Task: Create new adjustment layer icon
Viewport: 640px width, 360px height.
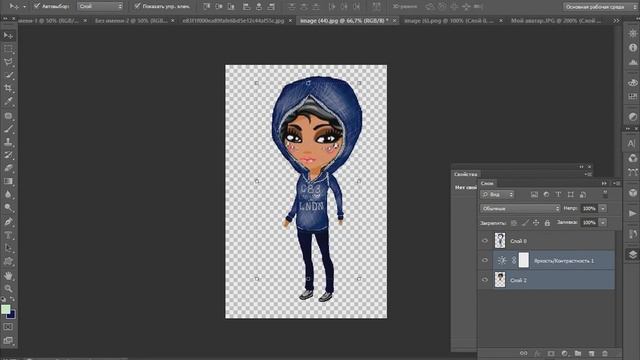Action: coord(565,353)
